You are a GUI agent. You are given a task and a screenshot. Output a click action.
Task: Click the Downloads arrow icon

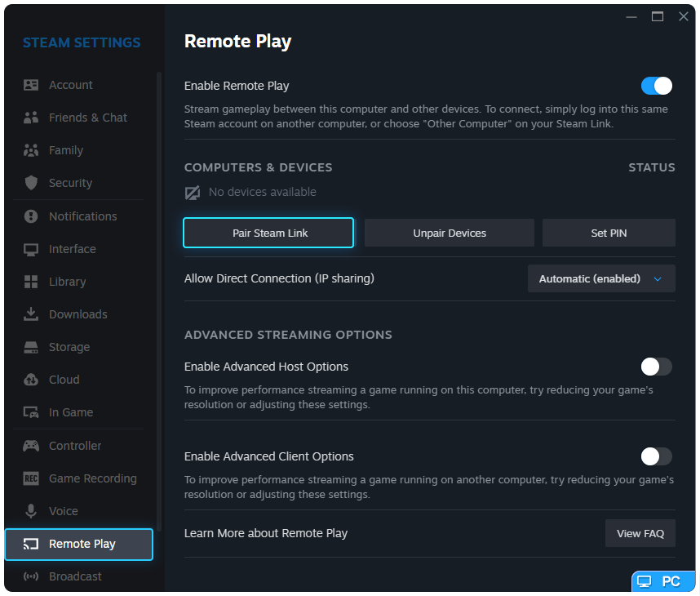[31, 314]
